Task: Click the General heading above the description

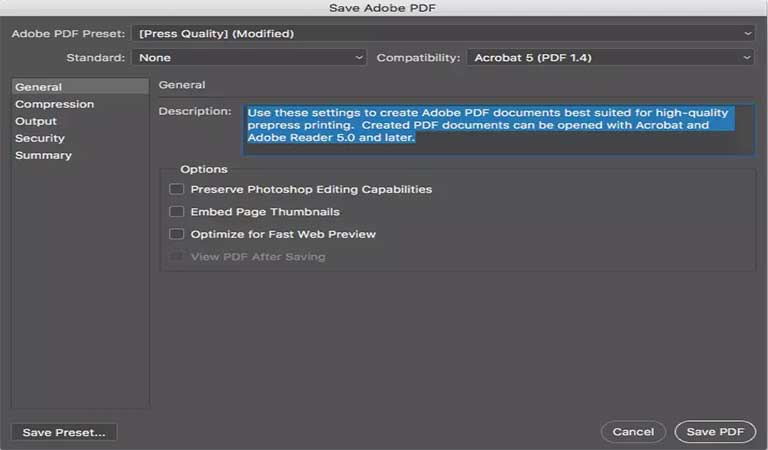Action: 182,86
